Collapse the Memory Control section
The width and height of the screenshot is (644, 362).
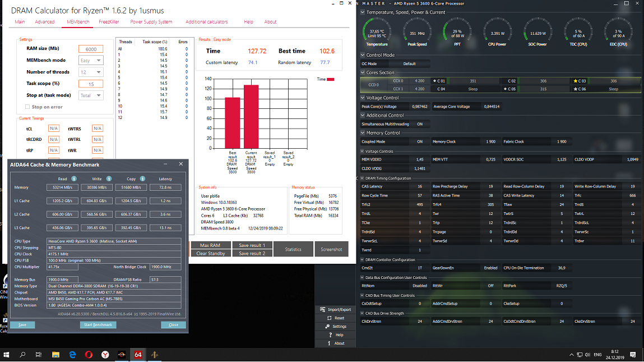[363, 133]
